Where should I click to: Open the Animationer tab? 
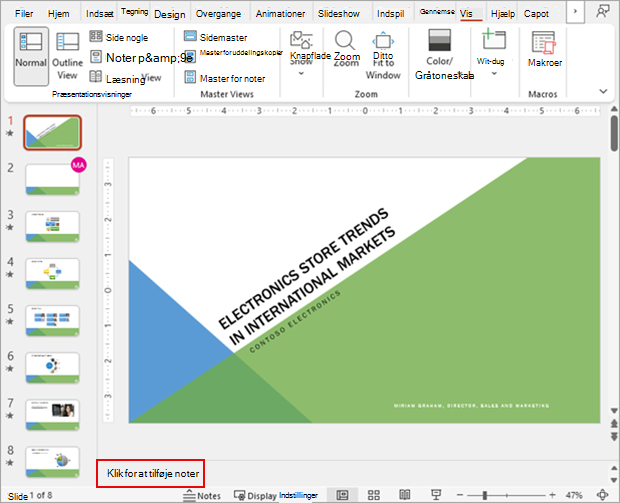tap(280, 14)
